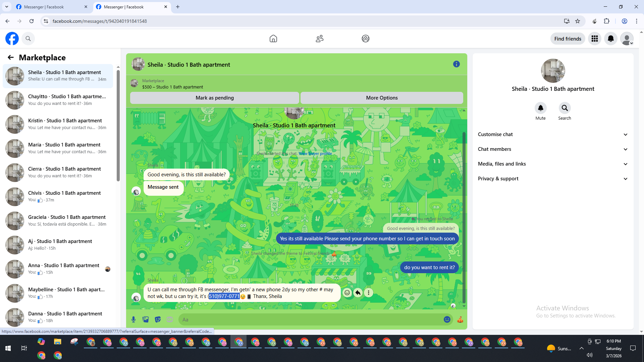Open Chrome profile icon
The image size is (644, 362).
click(625, 21)
